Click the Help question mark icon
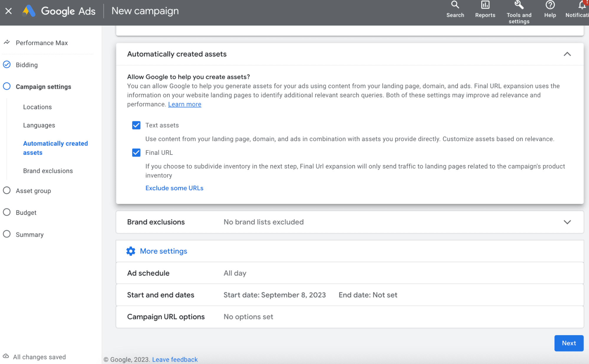Viewport: 589px width, 364px height. point(550,5)
